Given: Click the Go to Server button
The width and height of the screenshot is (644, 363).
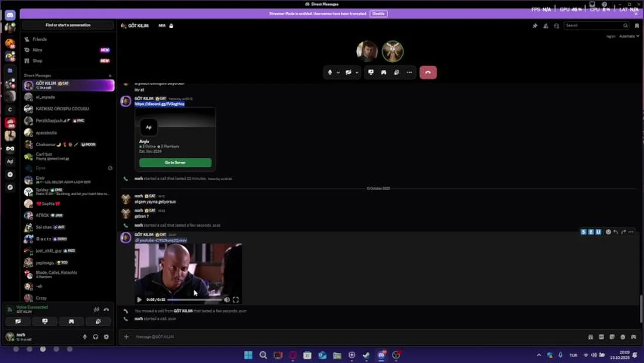Looking at the screenshot, I should (x=175, y=163).
